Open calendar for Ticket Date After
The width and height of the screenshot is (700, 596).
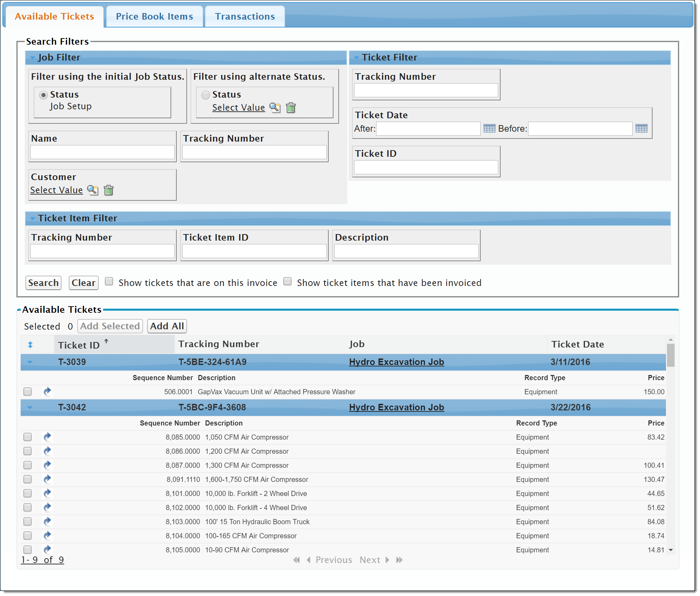coord(489,129)
